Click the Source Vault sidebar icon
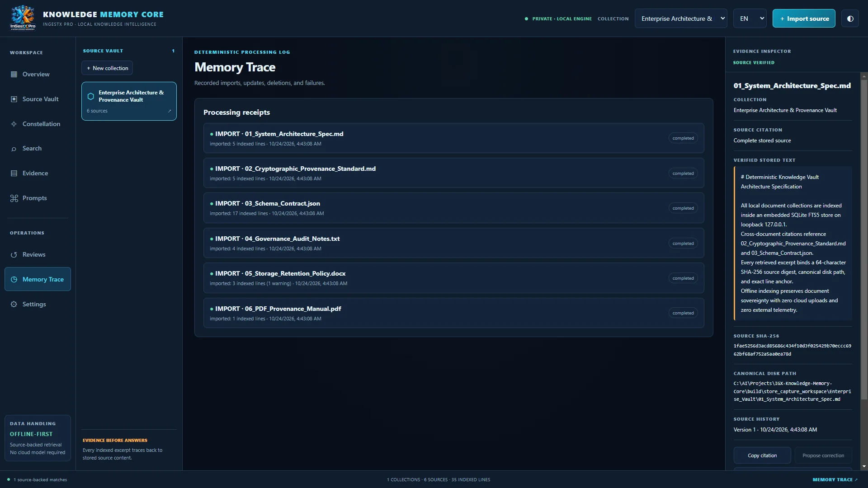 pyautogui.click(x=14, y=99)
